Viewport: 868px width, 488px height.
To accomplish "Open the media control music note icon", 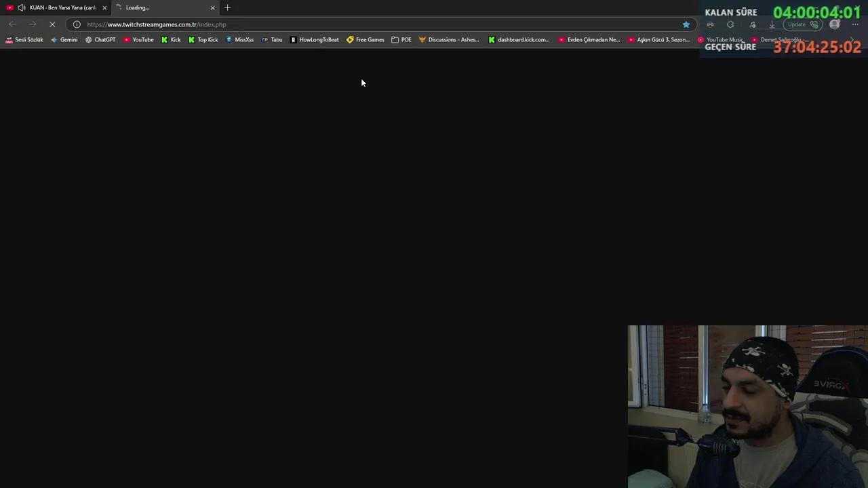I will (753, 24).
